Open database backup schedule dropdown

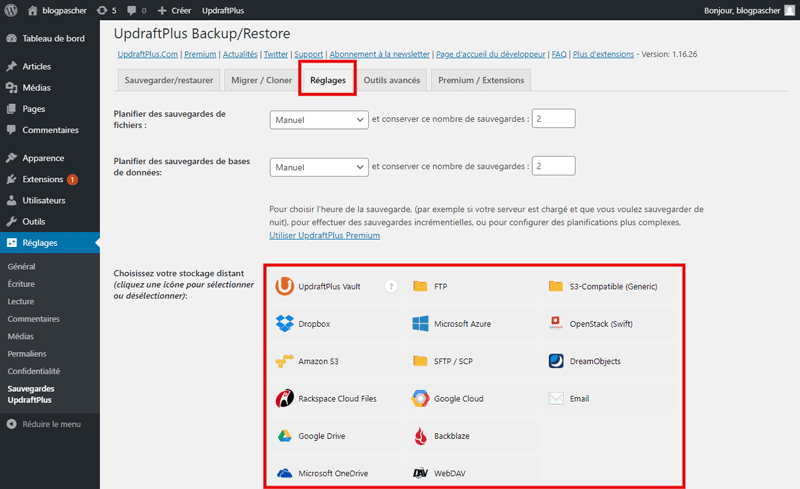(x=319, y=167)
